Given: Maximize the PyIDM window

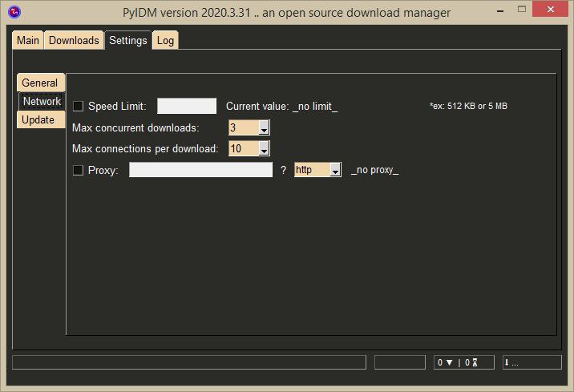Looking at the screenshot, I should click(522, 9).
